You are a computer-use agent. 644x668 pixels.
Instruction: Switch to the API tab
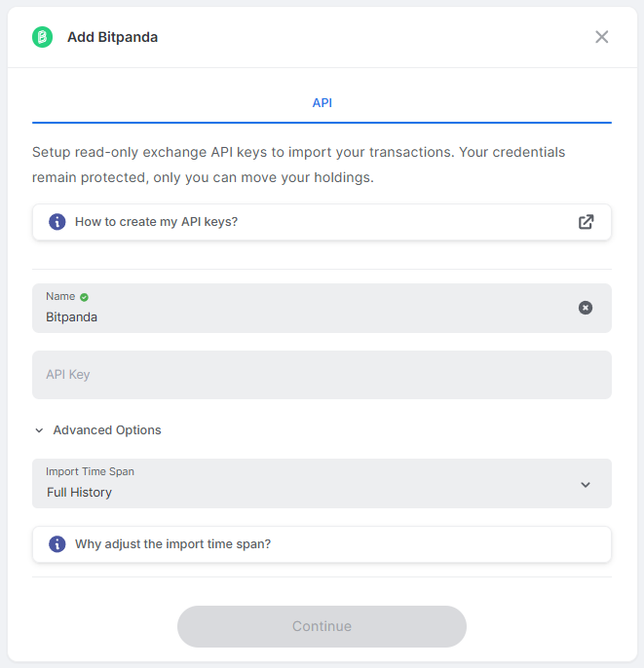click(x=322, y=102)
